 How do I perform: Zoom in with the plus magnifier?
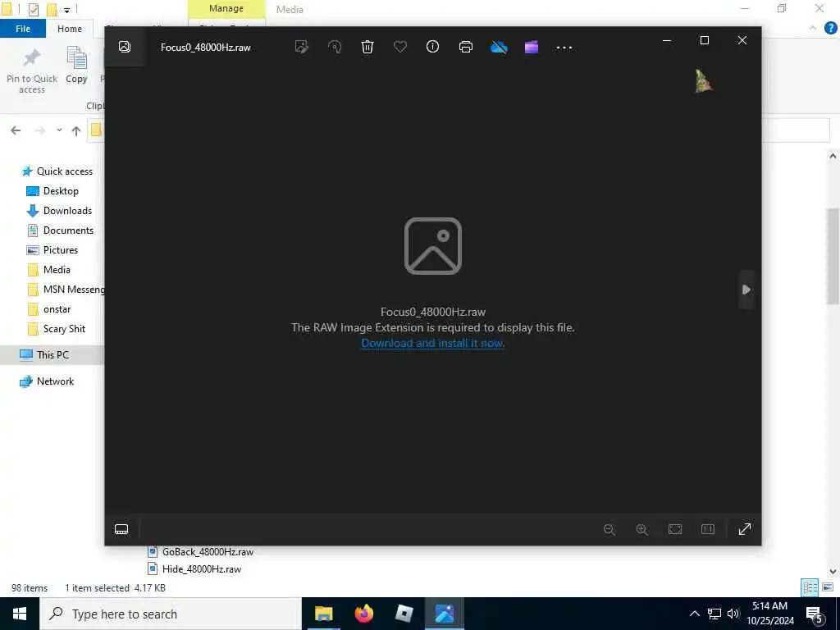[x=641, y=530]
